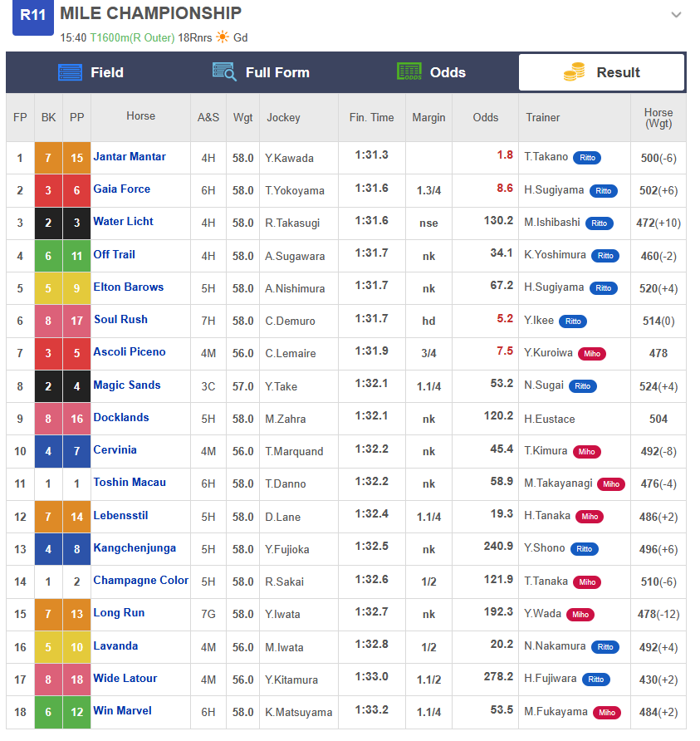The width and height of the screenshot is (700, 741).
Task: Click Ritto badge next to N.Sugai
Action: click(x=583, y=386)
